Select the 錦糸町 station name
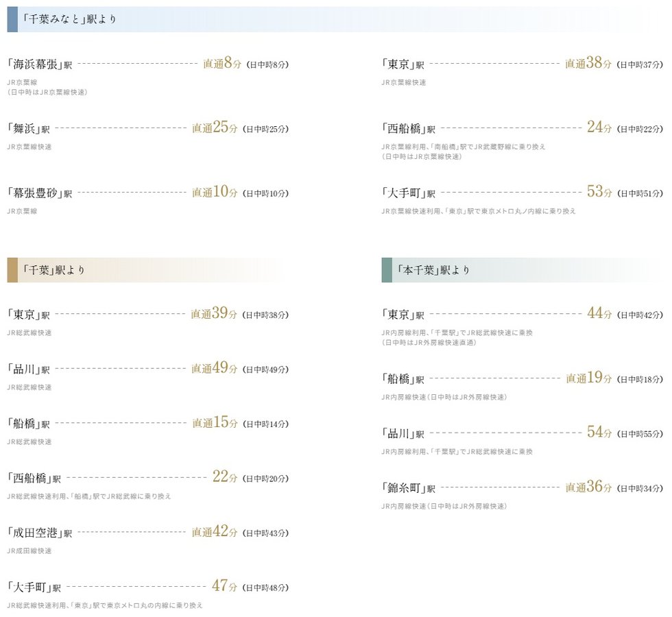The width and height of the screenshot is (672, 617). coord(408,489)
